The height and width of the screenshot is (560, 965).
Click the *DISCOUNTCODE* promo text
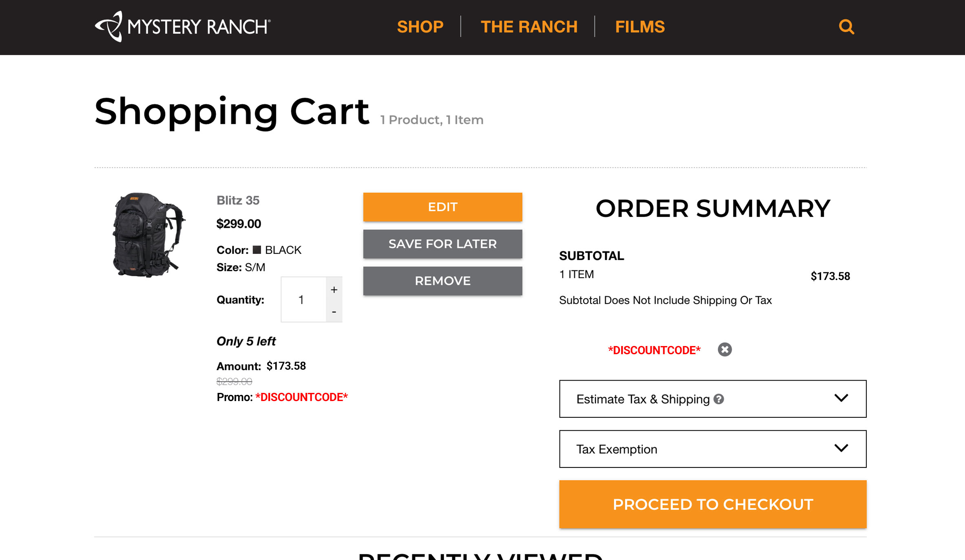[302, 397]
